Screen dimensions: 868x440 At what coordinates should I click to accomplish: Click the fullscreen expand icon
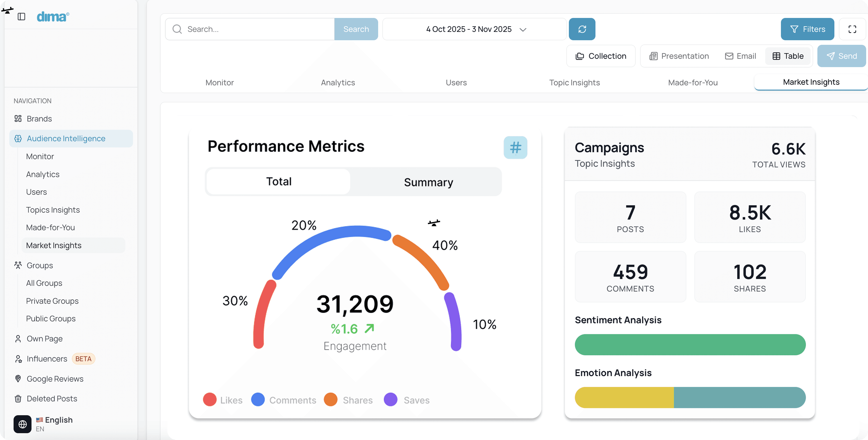pos(852,29)
